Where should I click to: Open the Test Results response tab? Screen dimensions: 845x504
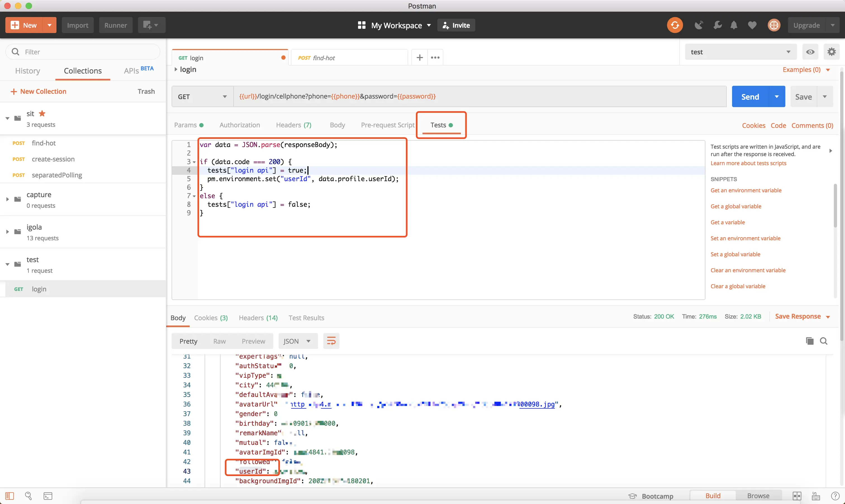coord(306,318)
